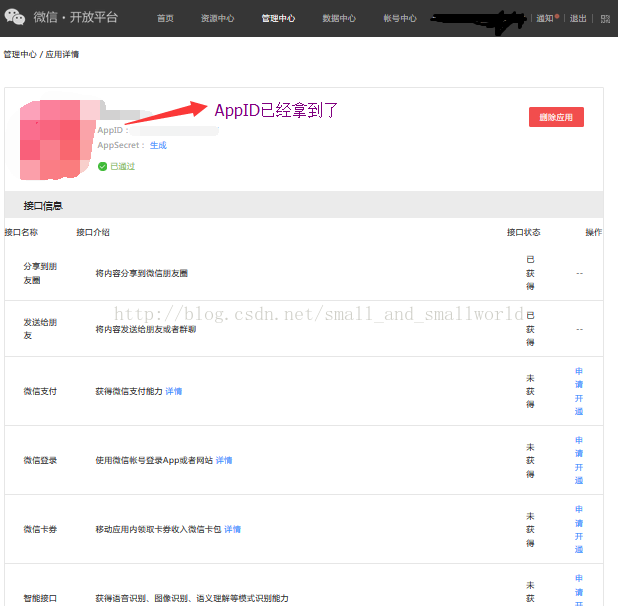
Task: Click the 应用详情 breadcrumb text
Action: 62,54
